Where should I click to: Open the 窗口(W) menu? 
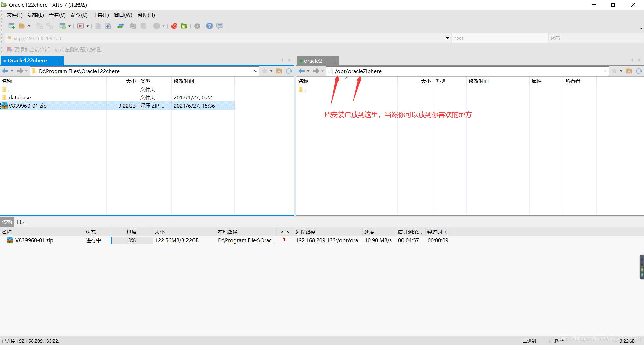123,15
